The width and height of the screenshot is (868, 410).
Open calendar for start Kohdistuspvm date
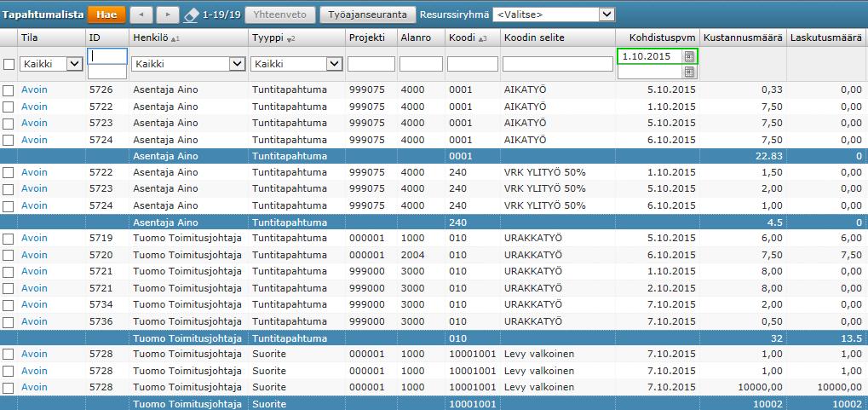tap(688, 56)
